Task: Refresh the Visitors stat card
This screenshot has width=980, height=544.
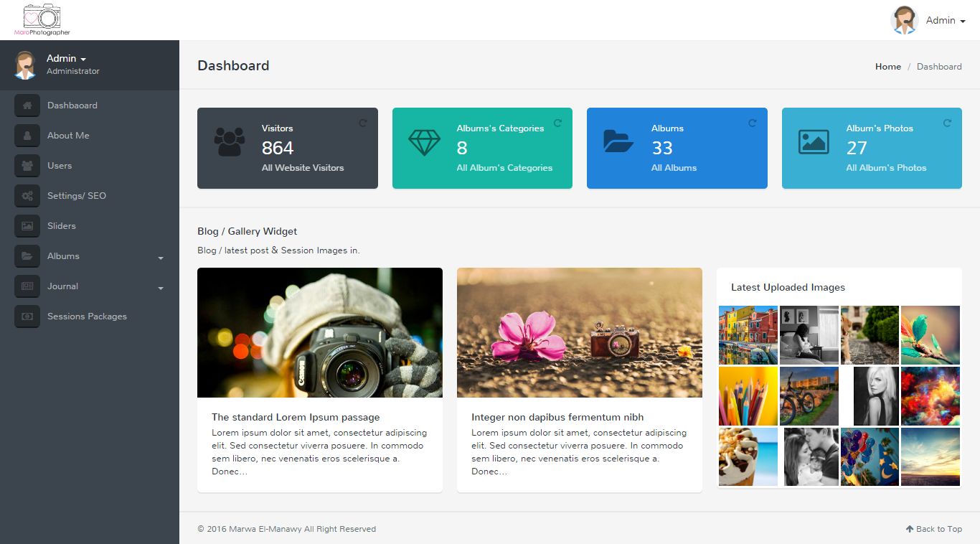Action: pyautogui.click(x=363, y=123)
